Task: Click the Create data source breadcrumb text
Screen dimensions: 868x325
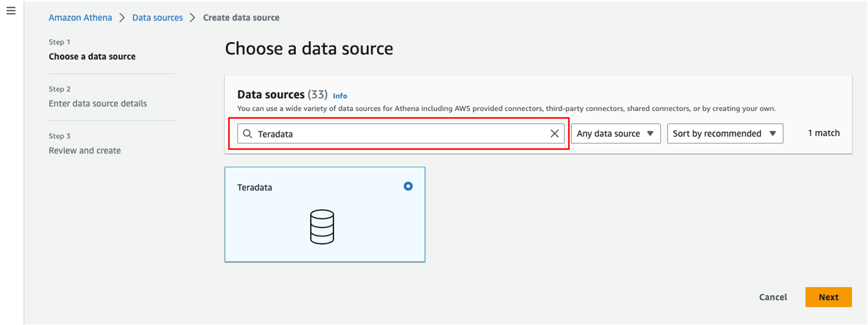Action: (x=241, y=17)
